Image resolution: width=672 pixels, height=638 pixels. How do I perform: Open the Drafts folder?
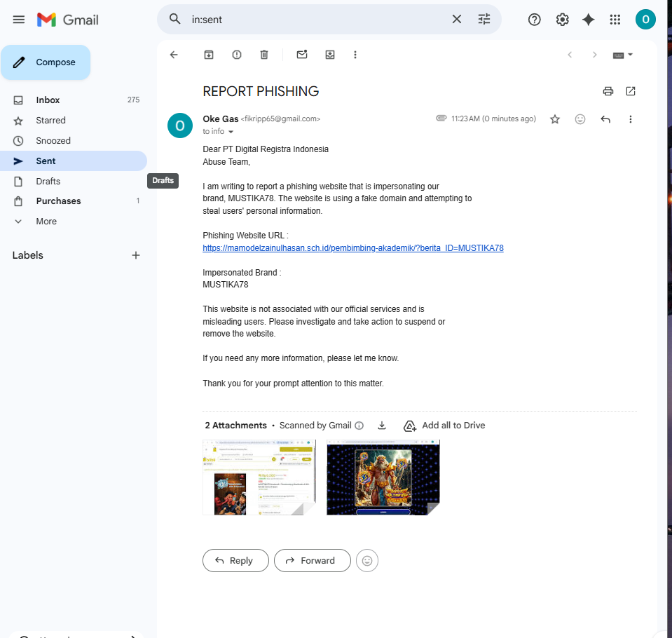coord(74,182)
